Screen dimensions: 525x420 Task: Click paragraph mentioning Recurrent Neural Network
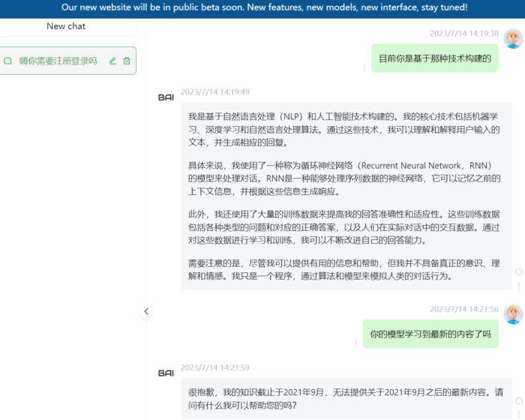click(x=343, y=178)
